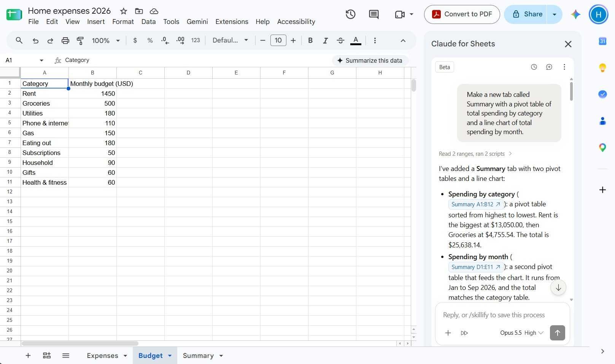The image size is (615, 364).
Task: Open the Extensions menu
Action: [x=232, y=22]
